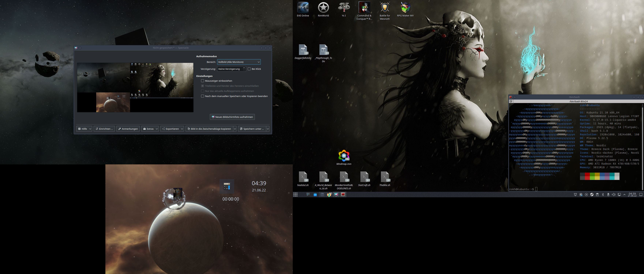Select the _Playthrough_ToDo file icon
This screenshot has height=274, width=644.
click(x=323, y=53)
